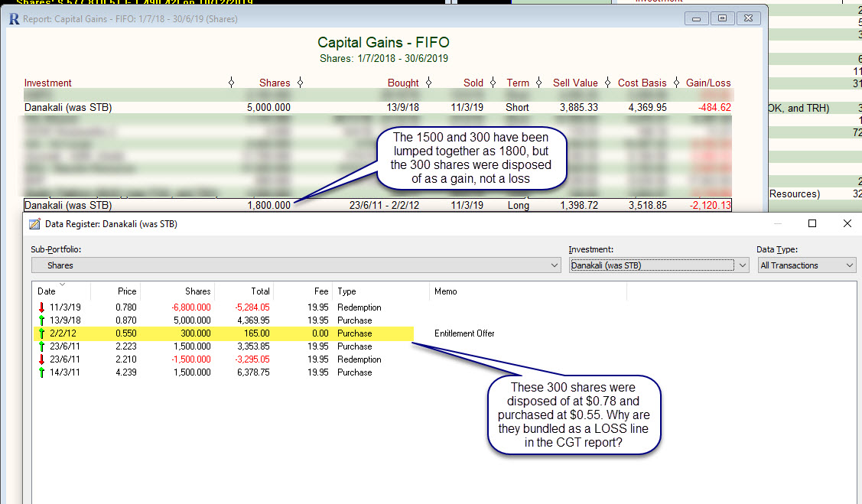Viewport: 862px width, 504px height.
Task: Click the red arrow icon for the 11/3/19 redemption
Action: [41, 307]
